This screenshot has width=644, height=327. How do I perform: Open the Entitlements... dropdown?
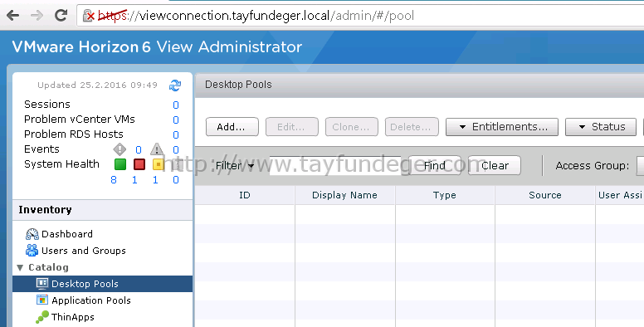[502, 127]
